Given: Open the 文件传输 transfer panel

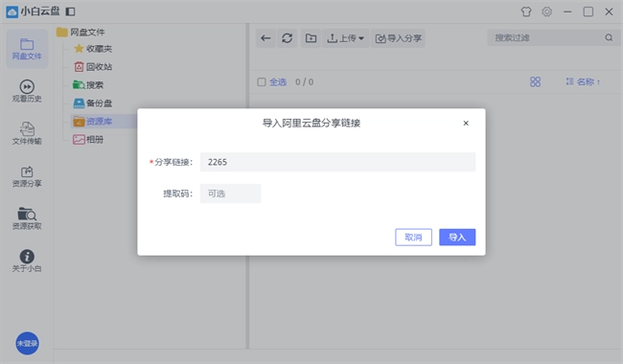Looking at the screenshot, I should coord(27,134).
